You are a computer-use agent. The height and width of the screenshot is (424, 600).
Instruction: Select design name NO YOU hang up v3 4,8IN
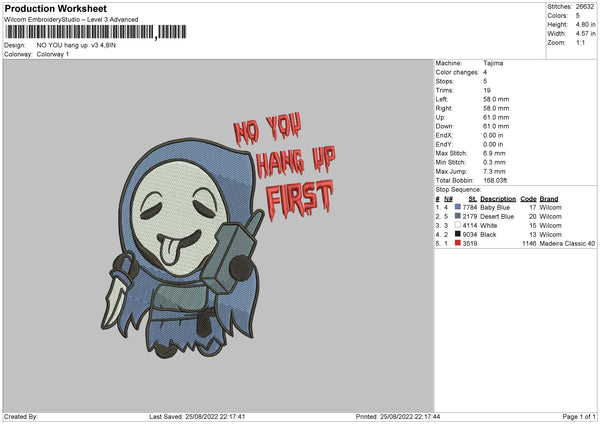pos(76,45)
